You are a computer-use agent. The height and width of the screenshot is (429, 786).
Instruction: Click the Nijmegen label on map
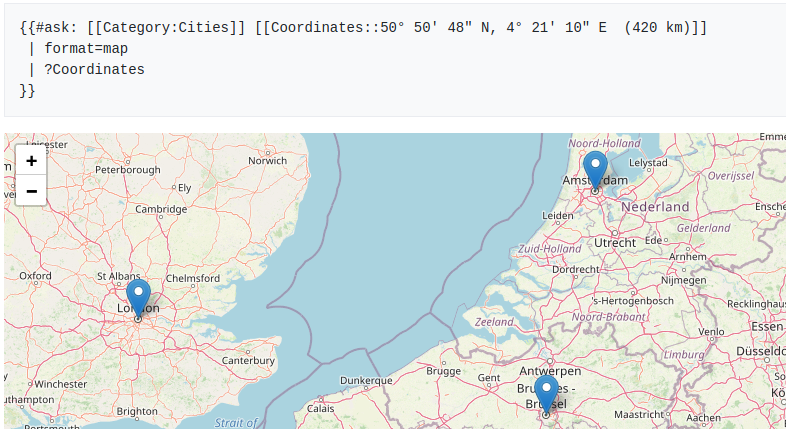[x=684, y=281]
